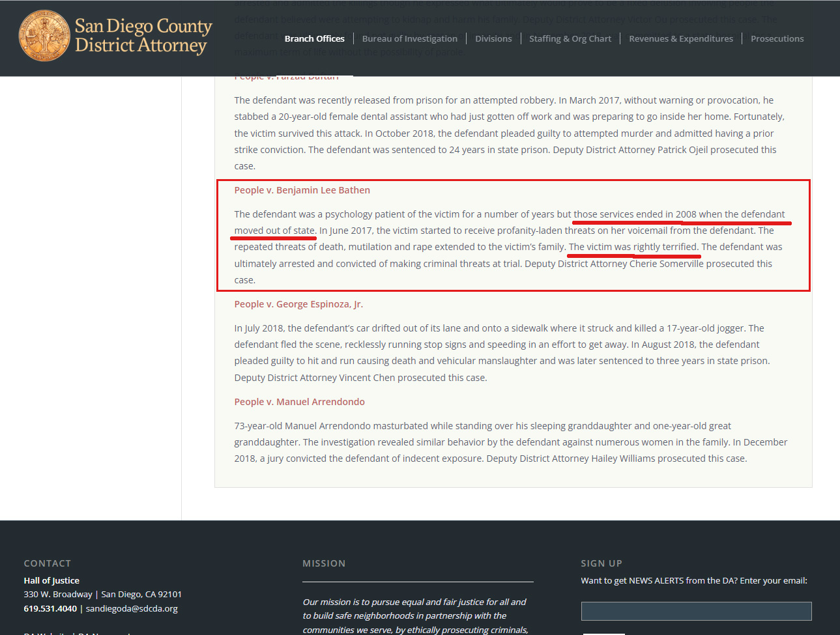Open the Prosecutions menu item

click(x=777, y=38)
